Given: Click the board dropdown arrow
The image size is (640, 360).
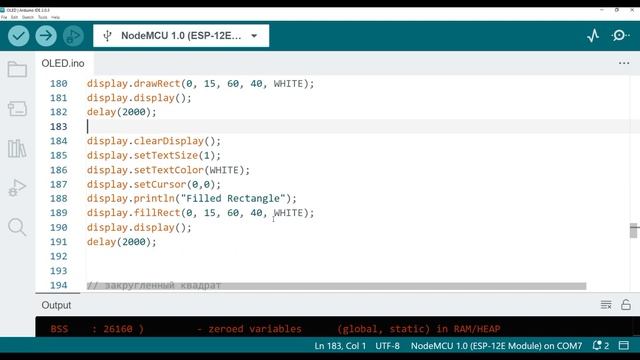Looking at the screenshot, I should point(254,36).
